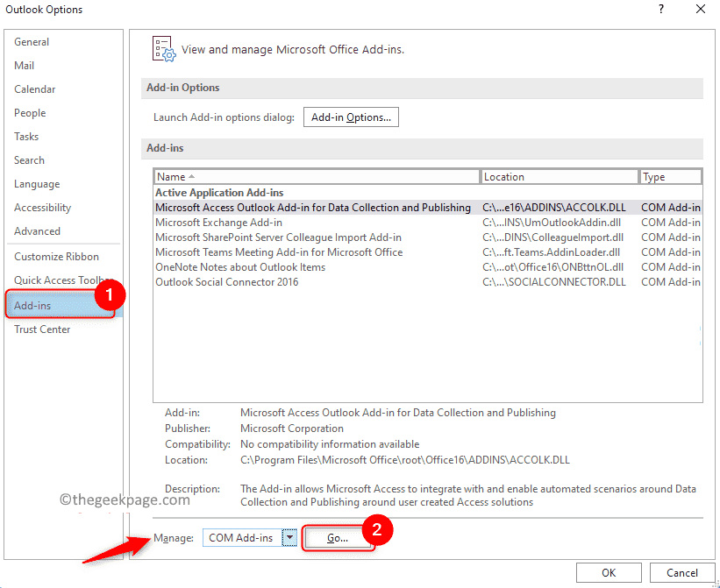Confirm with the OK button
Viewport: 720px width, 588px height.
[x=609, y=572]
